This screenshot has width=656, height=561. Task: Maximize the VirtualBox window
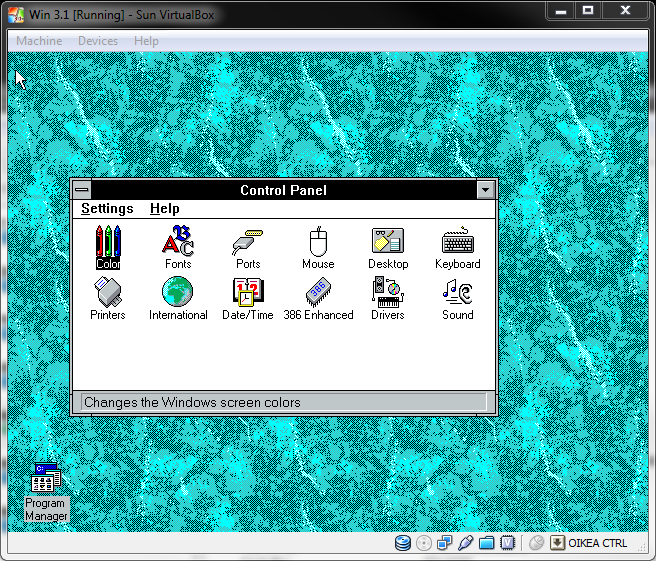pos(588,10)
